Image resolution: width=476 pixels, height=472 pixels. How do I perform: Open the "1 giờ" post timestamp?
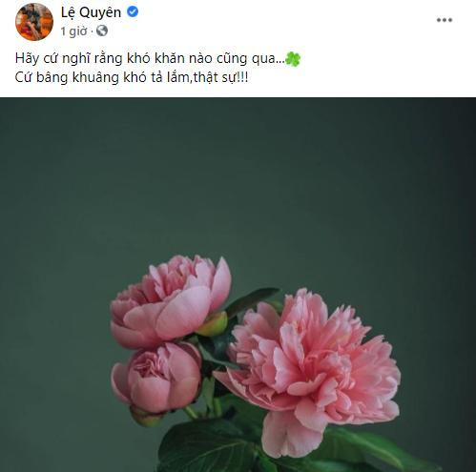click(x=73, y=31)
